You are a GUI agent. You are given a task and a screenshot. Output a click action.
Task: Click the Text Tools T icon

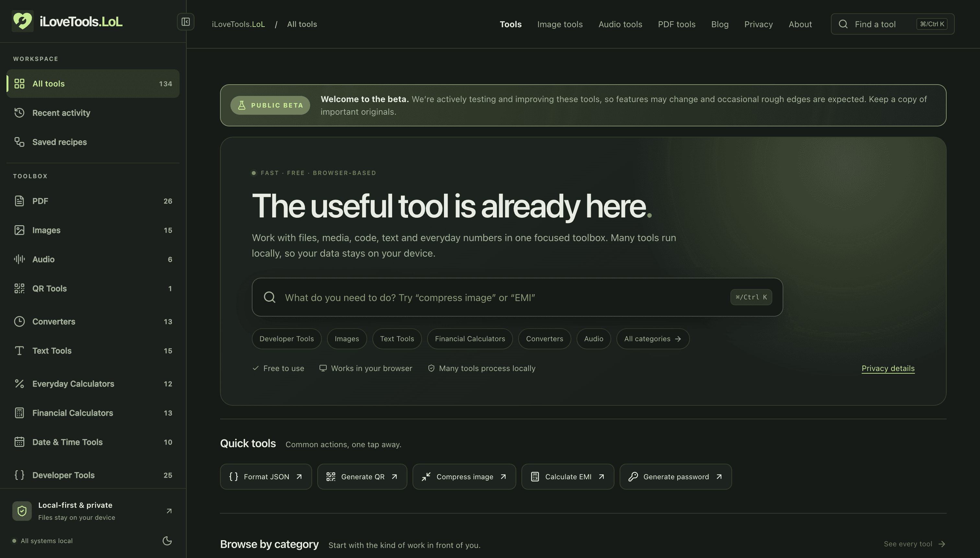[19, 350]
